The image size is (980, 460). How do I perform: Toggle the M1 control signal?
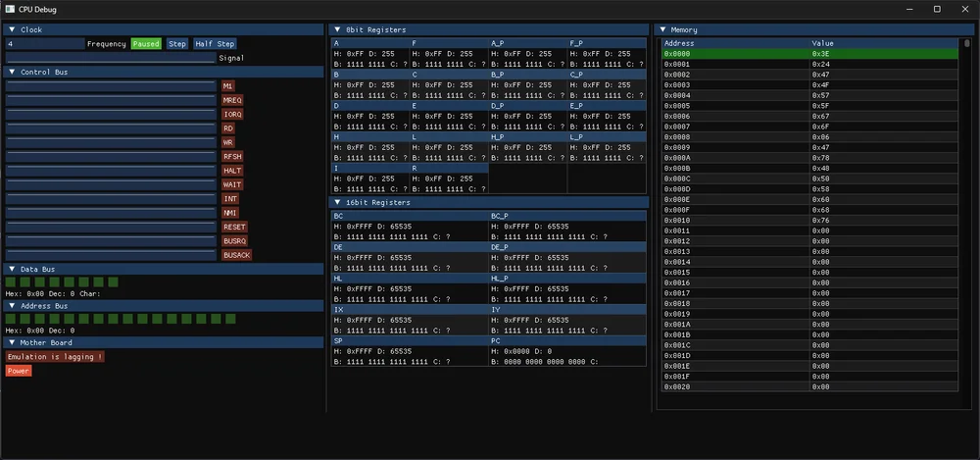[228, 85]
